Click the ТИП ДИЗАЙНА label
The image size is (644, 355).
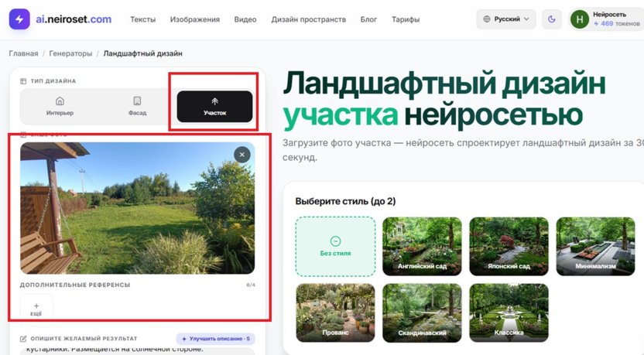pyautogui.click(x=53, y=81)
